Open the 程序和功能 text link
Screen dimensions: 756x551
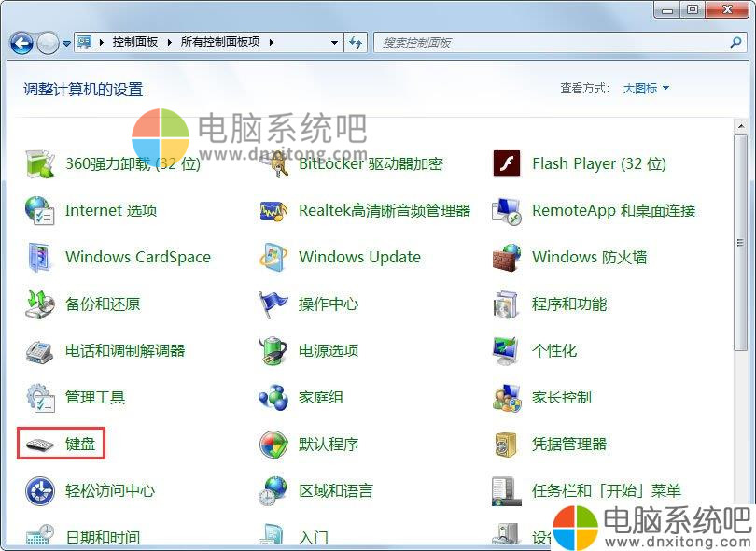pos(569,304)
